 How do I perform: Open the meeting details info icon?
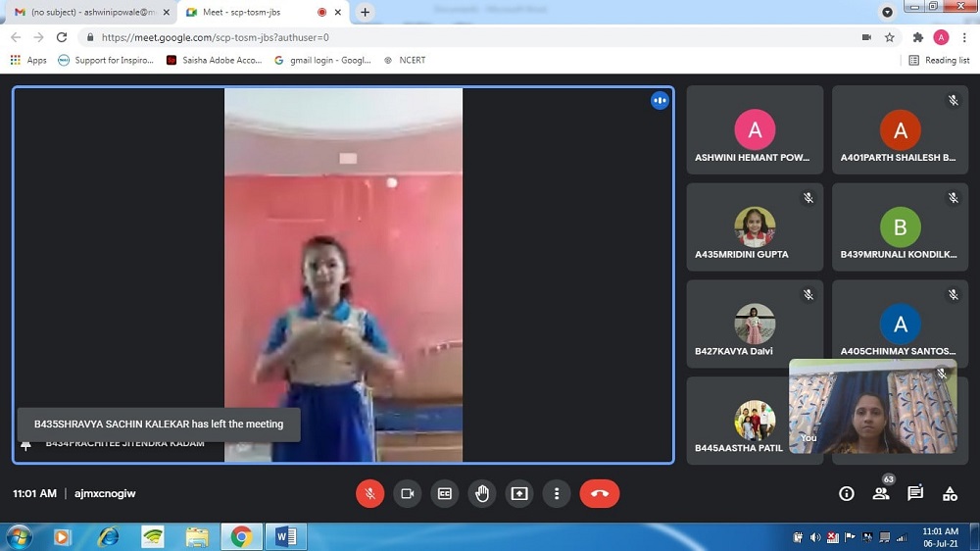pos(847,493)
